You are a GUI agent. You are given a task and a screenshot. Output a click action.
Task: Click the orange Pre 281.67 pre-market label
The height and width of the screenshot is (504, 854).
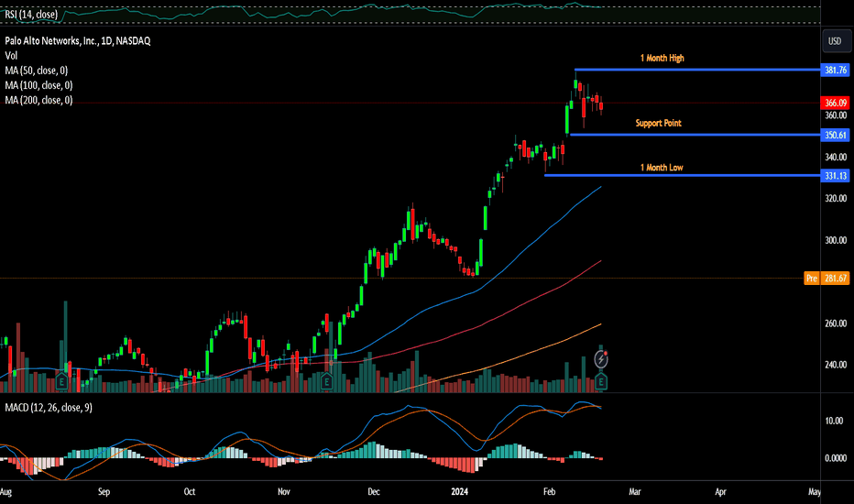click(827, 279)
